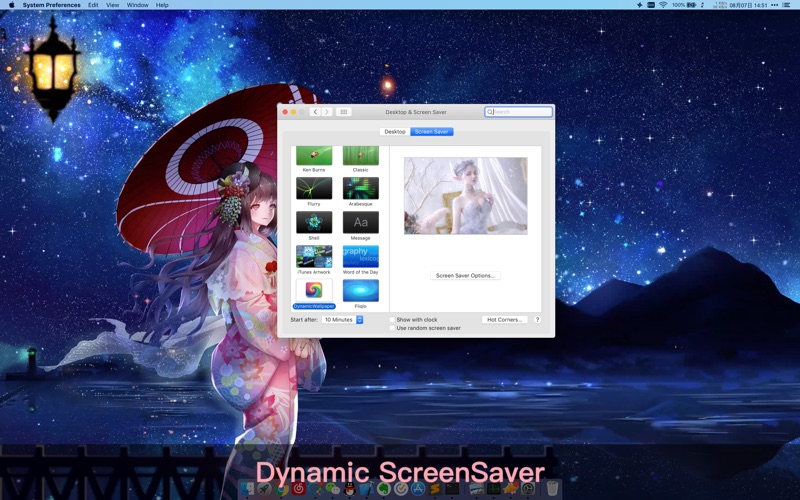The image size is (800, 500).
Task: Switch to the Desktop tab
Action: (x=395, y=132)
